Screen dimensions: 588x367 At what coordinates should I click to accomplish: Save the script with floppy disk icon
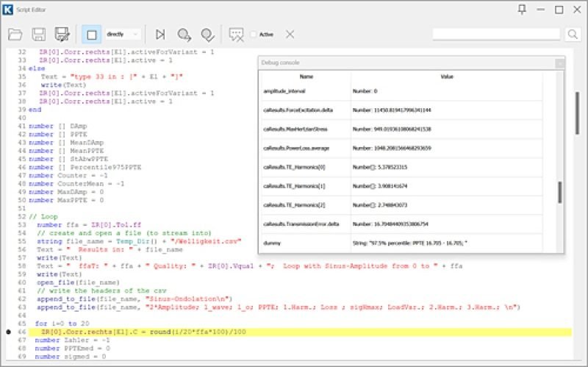pos(39,34)
